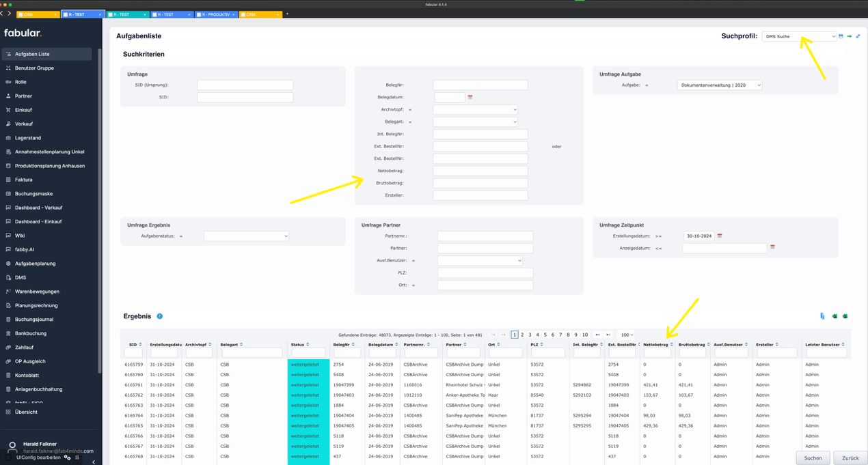Screen dimensions: 868x465
Task: Collapse the sidebar with the chevron arrow
Action: 94,462
